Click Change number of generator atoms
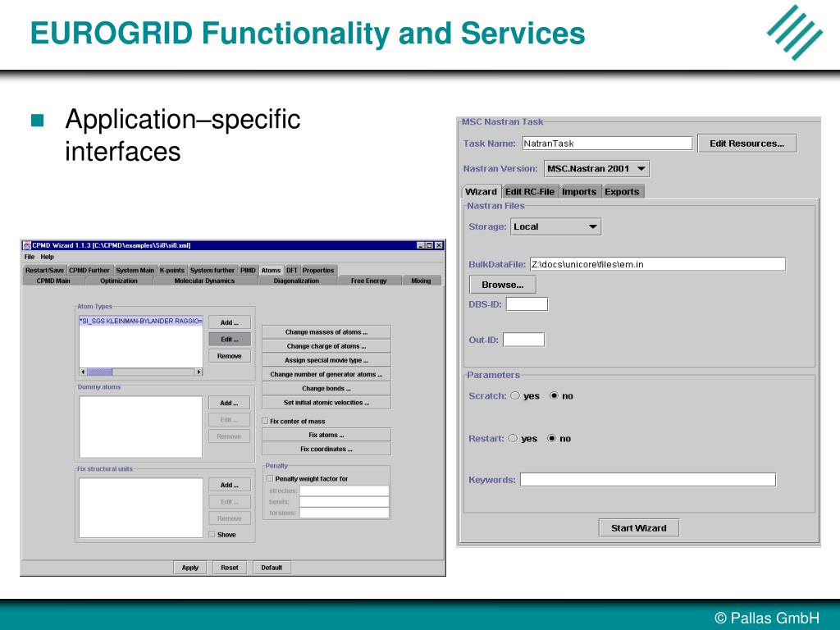Image resolution: width=840 pixels, height=630 pixels. pyautogui.click(x=326, y=374)
